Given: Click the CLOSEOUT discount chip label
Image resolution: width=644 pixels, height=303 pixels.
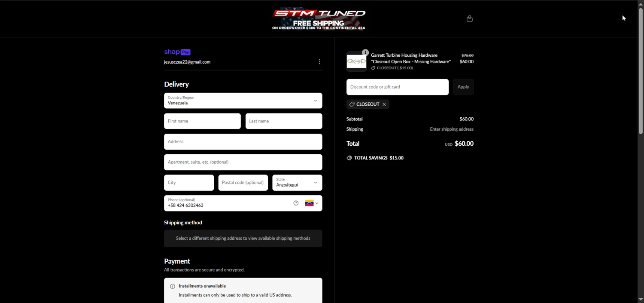Looking at the screenshot, I should click(x=368, y=104).
